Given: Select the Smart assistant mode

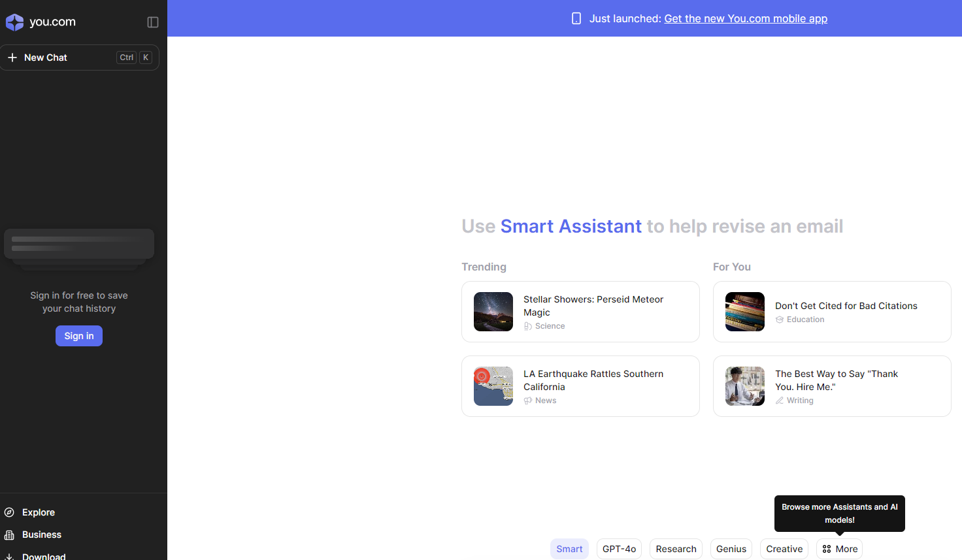Looking at the screenshot, I should coord(569,549).
